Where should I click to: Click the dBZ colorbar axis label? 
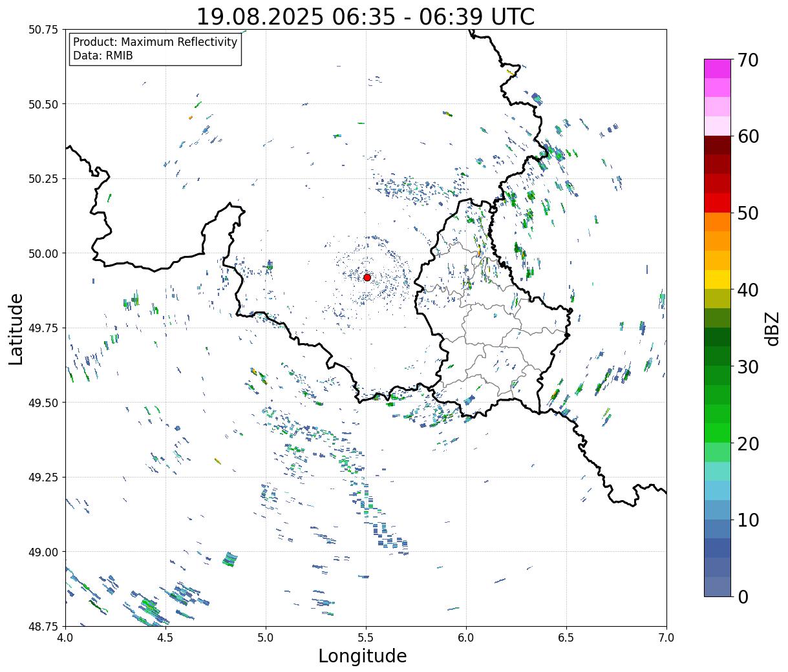tap(772, 328)
